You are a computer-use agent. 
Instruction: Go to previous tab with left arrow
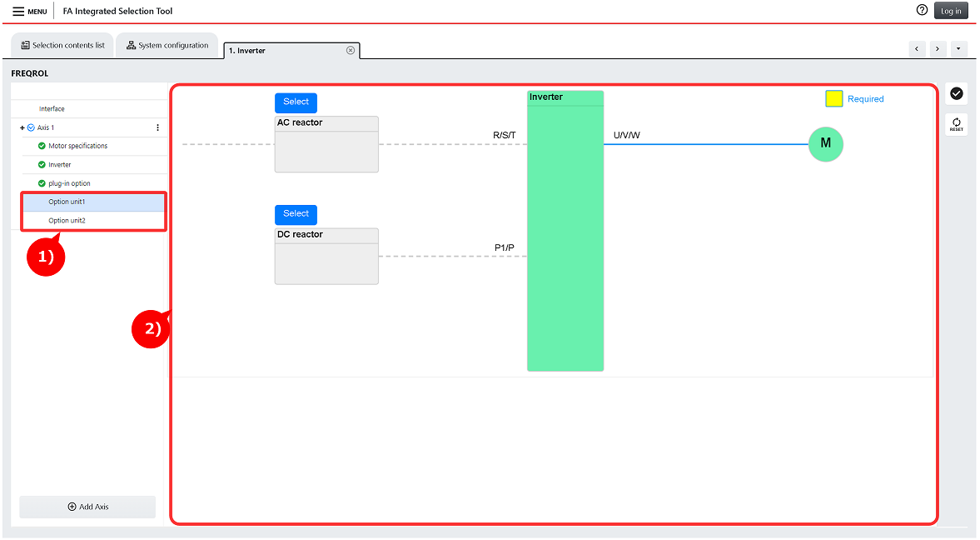tap(917, 49)
